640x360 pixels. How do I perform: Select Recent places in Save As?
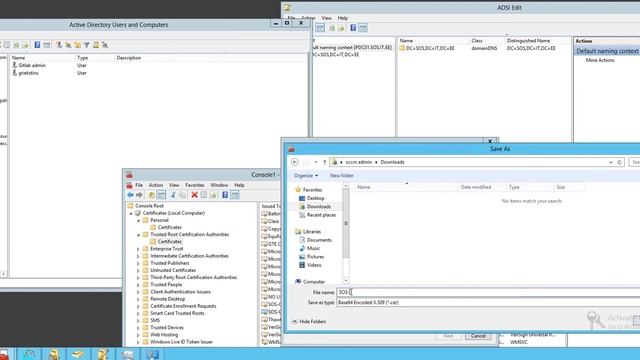tap(318, 215)
